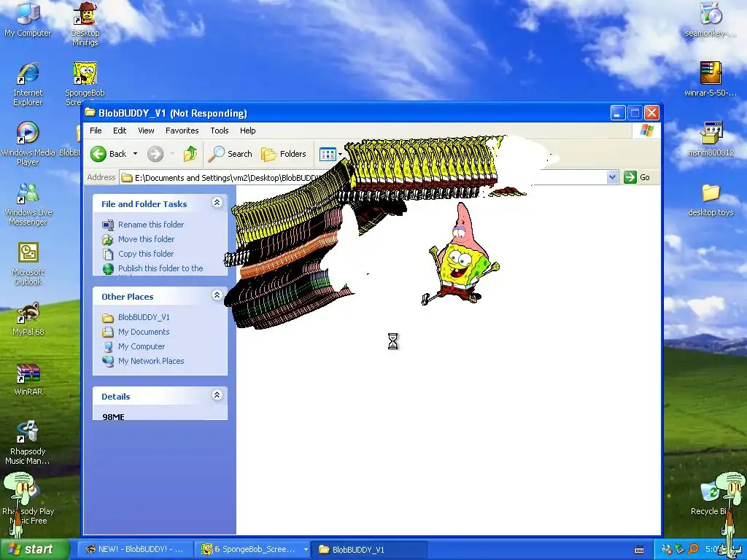Open My Documents in Other Places
Image resolution: width=747 pixels, height=560 pixels.
tap(144, 332)
